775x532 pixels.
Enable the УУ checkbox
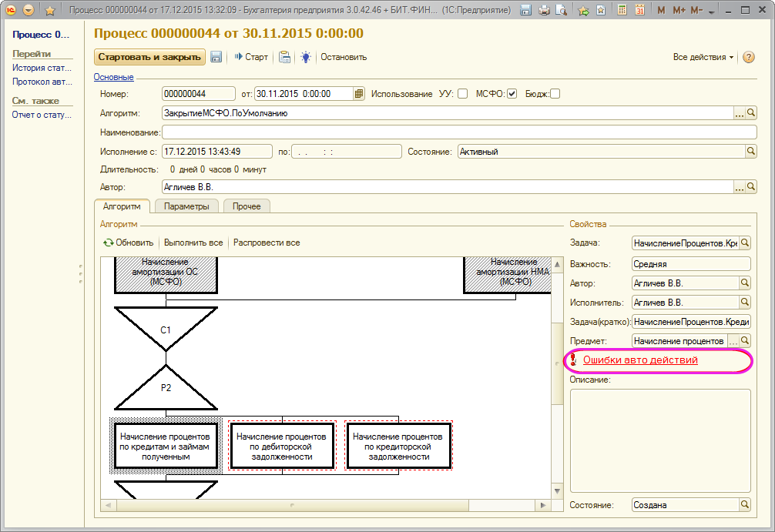[x=462, y=94]
